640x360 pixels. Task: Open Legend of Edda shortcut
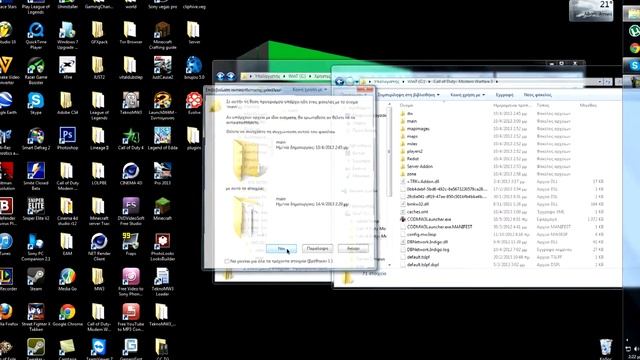pos(162,138)
